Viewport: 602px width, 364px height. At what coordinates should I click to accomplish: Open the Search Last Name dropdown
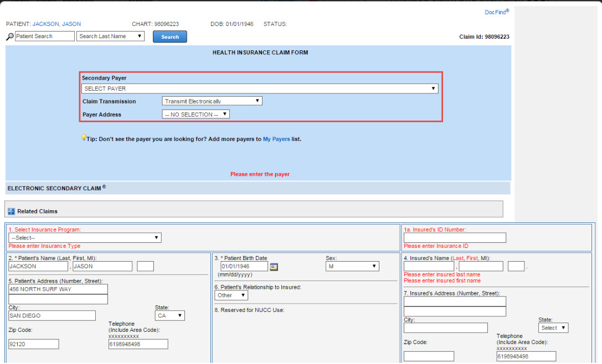[x=110, y=37]
